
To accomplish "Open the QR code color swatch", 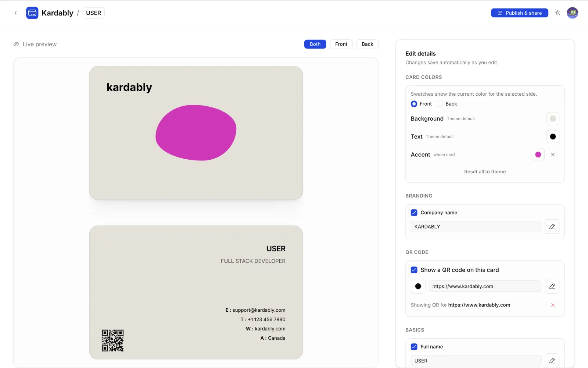I will 418,286.
